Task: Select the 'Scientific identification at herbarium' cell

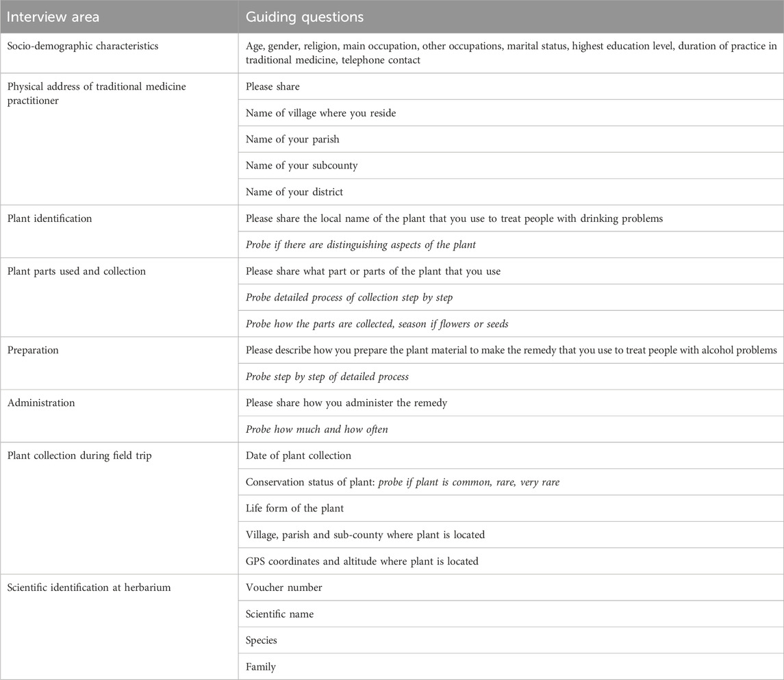Action: (x=119, y=627)
